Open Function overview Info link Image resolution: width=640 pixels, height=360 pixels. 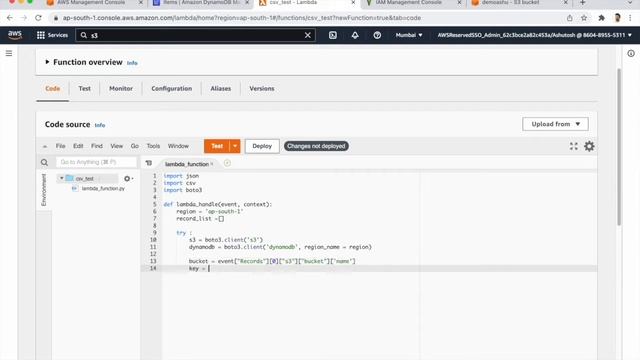tap(132, 63)
